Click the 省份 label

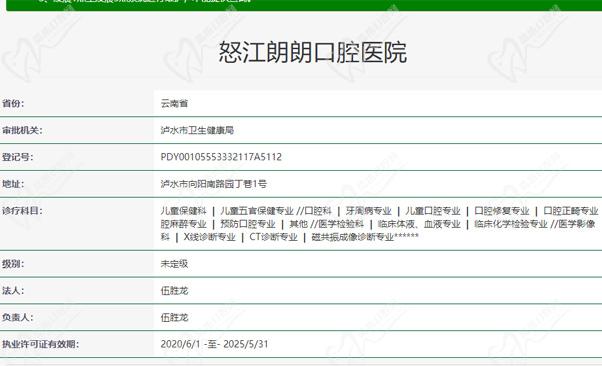tap(13, 103)
